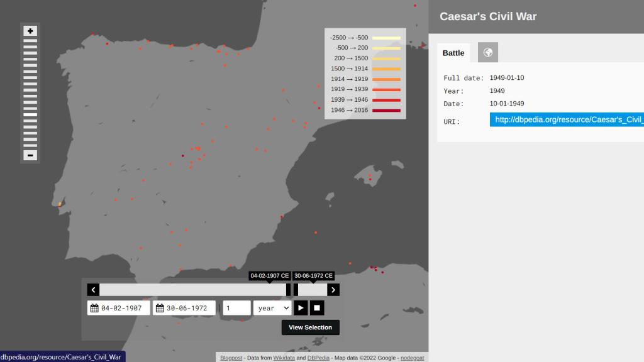
Task: Click the 1914 → 1919 legend color swatch
Action: click(386, 79)
